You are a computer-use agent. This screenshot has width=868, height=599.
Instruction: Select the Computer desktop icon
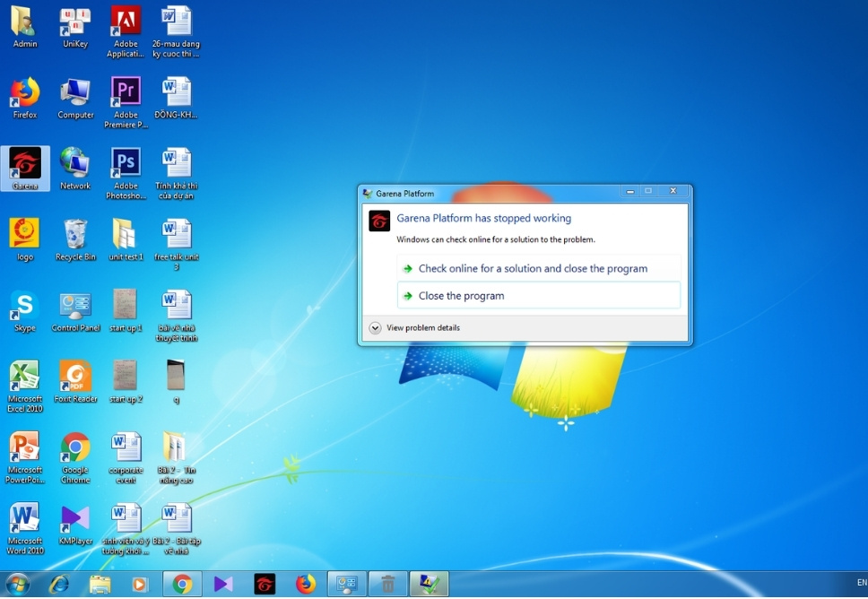pos(75,98)
